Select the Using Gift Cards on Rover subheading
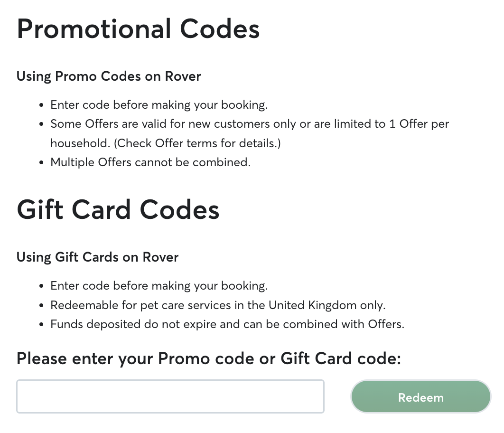 (x=97, y=257)
